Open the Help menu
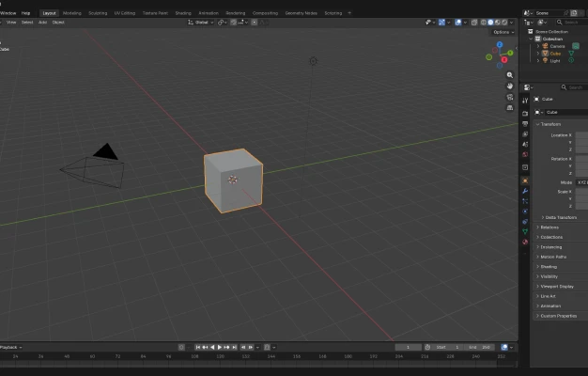This screenshot has height=376, width=588. click(x=25, y=13)
